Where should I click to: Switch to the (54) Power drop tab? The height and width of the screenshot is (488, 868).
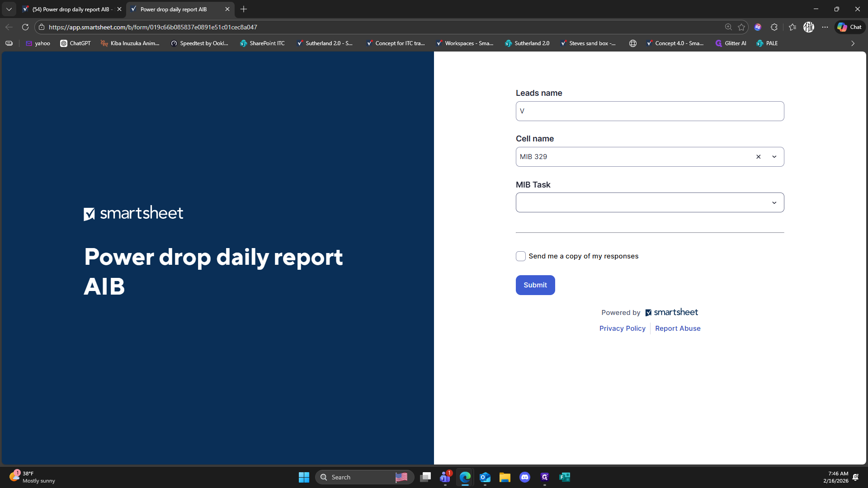coord(70,9)
